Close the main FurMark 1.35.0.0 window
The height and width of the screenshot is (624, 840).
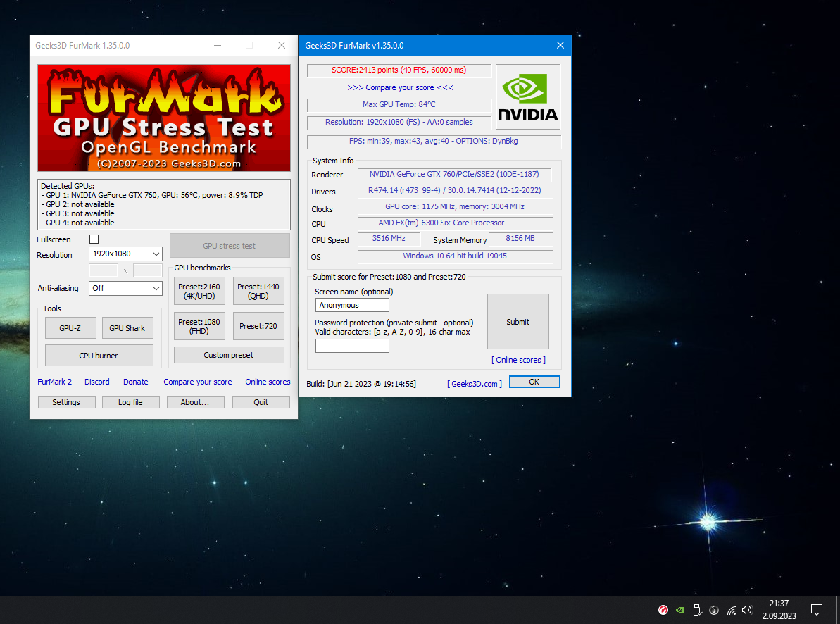coord(282,46)
